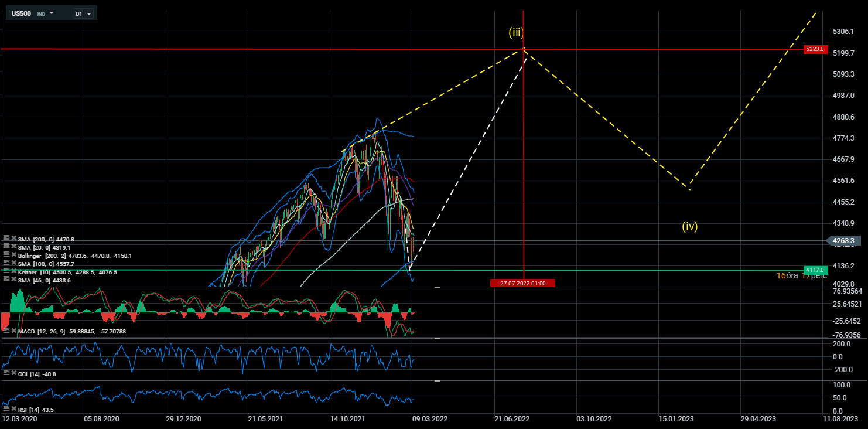Open Bollinger indicator settings icon
The height and width of the screenshot is (429, 868).
[6, 256]
